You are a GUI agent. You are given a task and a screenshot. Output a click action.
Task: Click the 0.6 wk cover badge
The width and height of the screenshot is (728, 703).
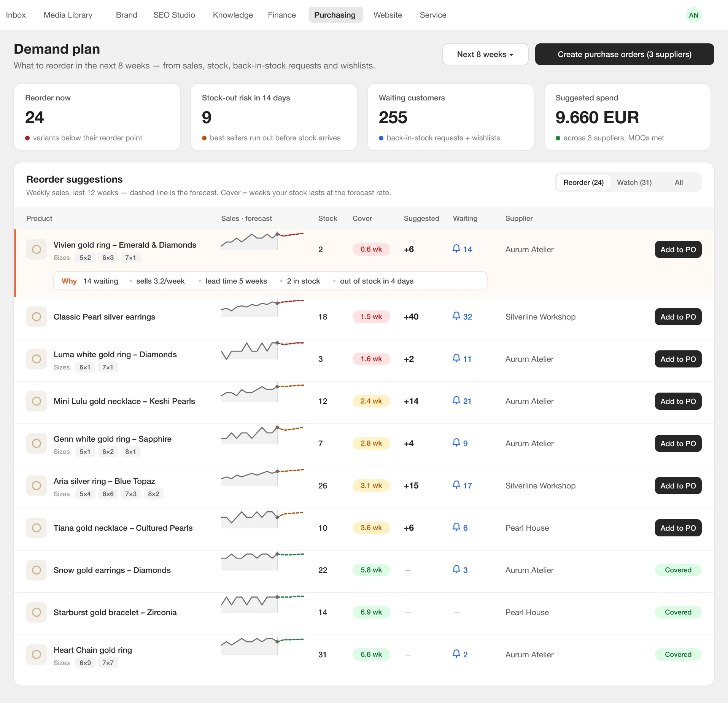[371, 249]
